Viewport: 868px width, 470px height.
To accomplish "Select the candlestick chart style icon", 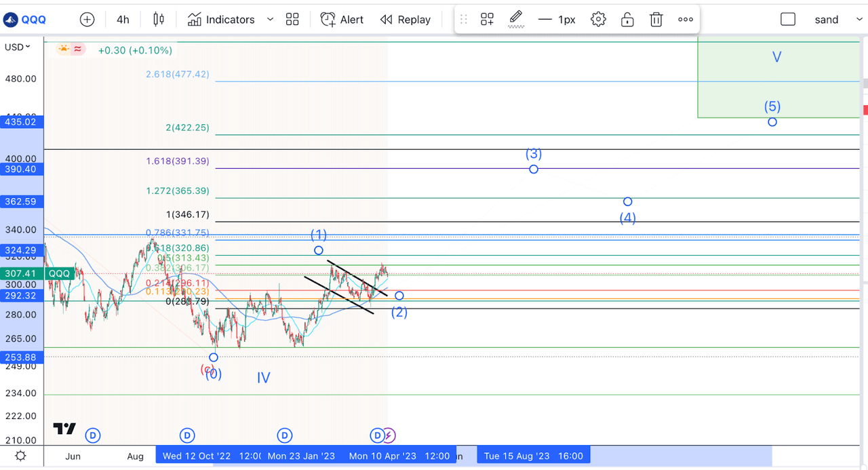I will [158, 19].
